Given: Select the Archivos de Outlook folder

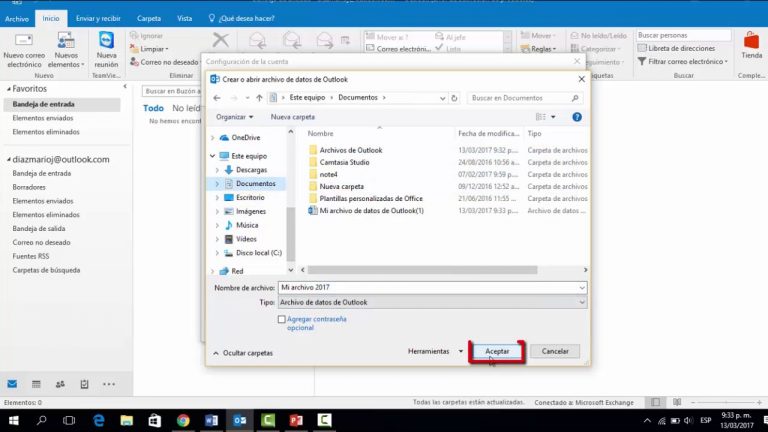Looking at the screenshot, I should point(351,150).
